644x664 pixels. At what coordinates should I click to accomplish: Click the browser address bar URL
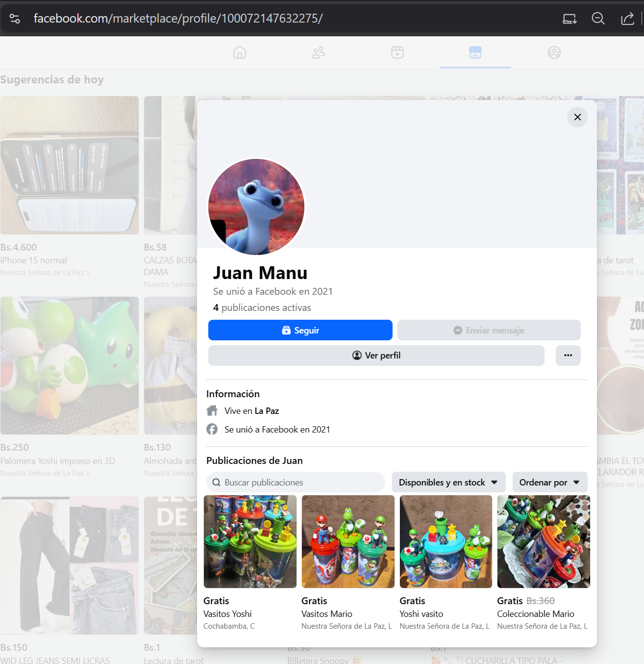(x=178, y=19)
